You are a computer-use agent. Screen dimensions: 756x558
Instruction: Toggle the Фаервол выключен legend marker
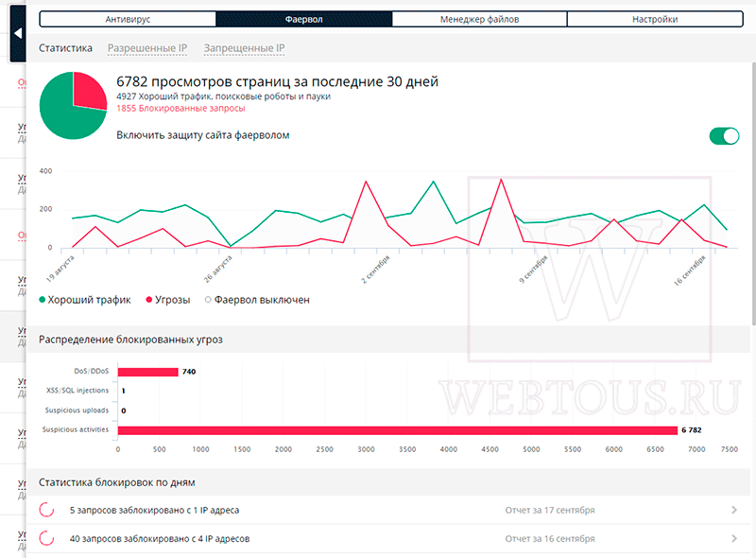[208, 300]
